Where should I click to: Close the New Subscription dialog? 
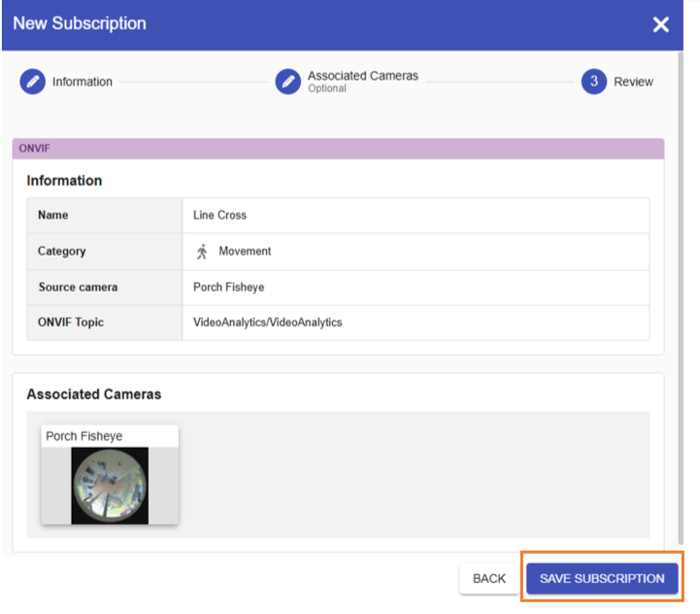click(x=660, y=24)
